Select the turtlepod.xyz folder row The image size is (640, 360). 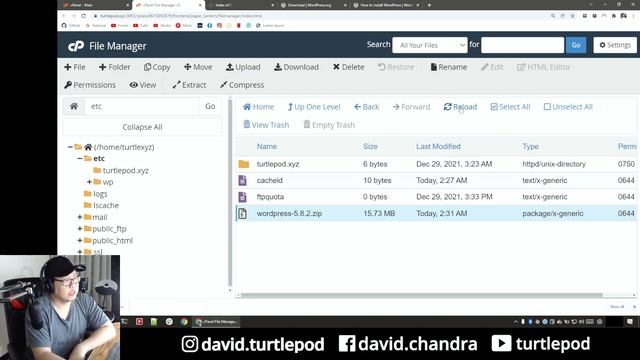pyautogui.click(x=436, y=164)
